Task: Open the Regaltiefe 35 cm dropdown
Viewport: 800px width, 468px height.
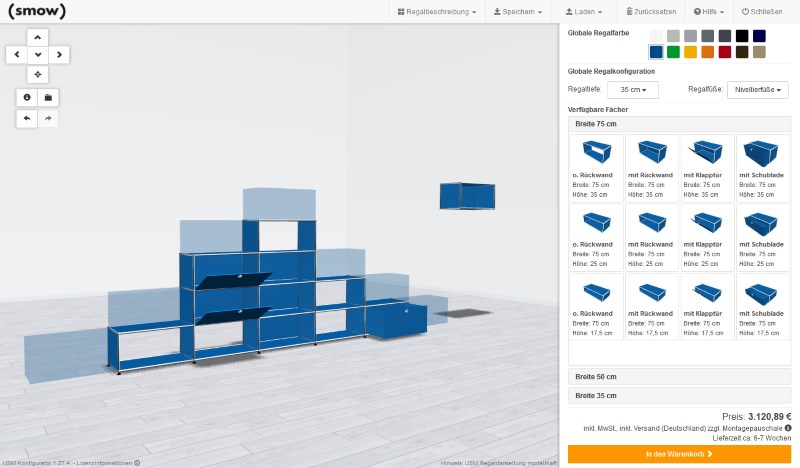Action: click(632, 90)
